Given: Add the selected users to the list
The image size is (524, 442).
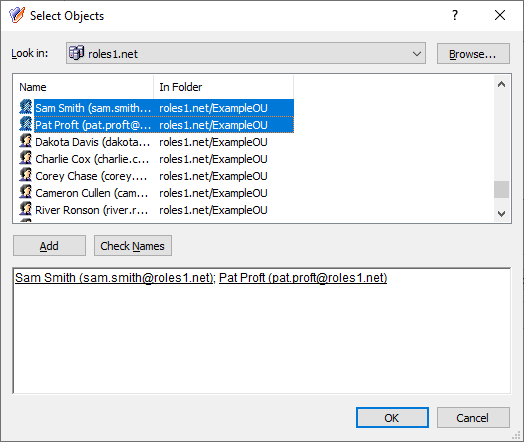Looking at the screenshot, I should click(49, 246).
